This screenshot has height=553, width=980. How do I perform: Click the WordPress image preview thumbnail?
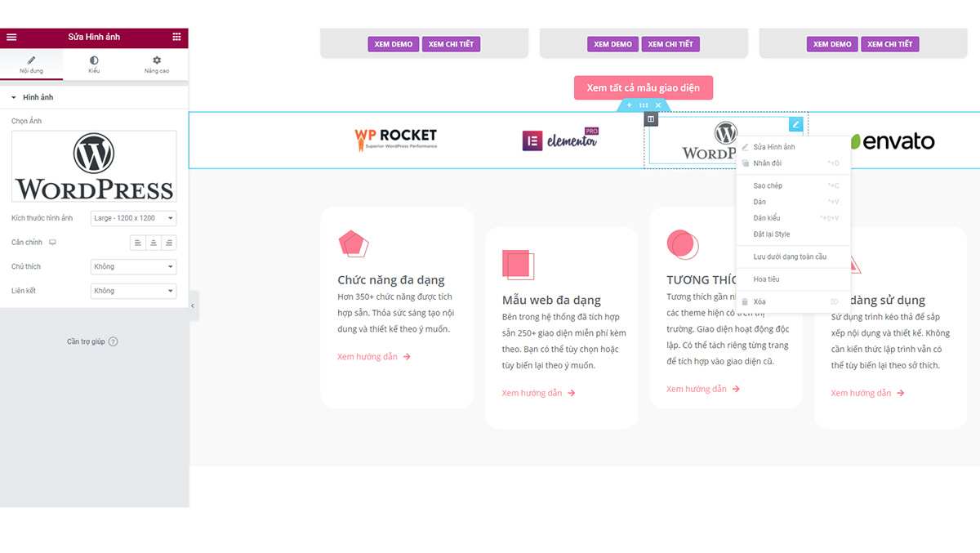(94, 167)
